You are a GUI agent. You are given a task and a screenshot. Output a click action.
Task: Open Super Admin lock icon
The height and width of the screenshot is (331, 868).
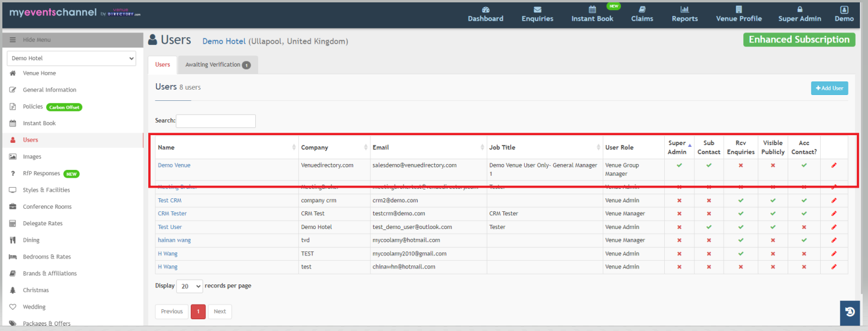pyautogui.click(x=800, y=9)
